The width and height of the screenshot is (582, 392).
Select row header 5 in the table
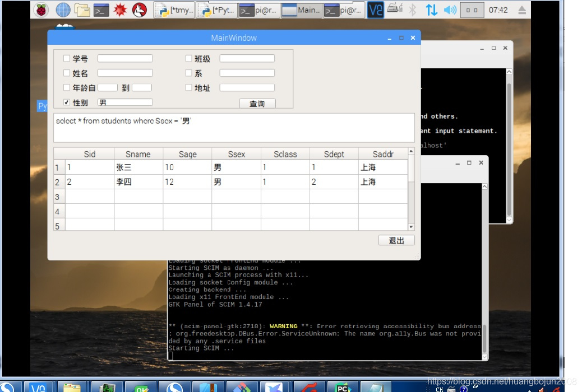pyautogui.click(x=59, y=225)
